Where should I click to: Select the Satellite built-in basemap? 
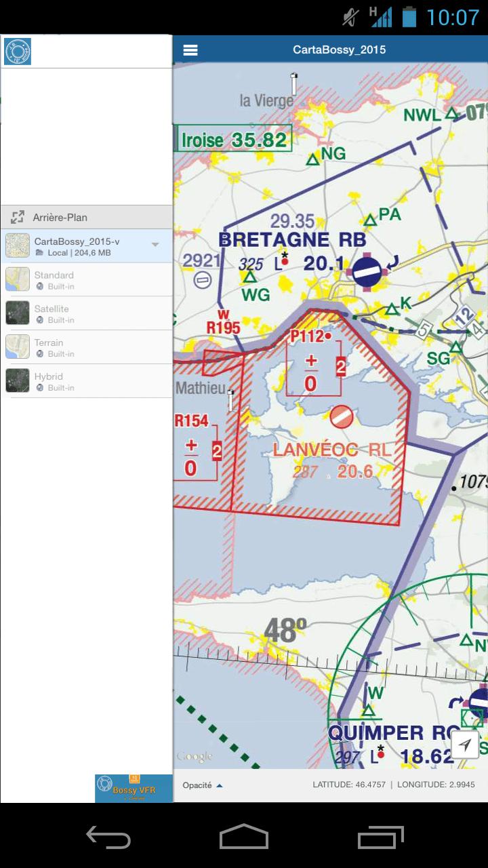click(87, 314)
